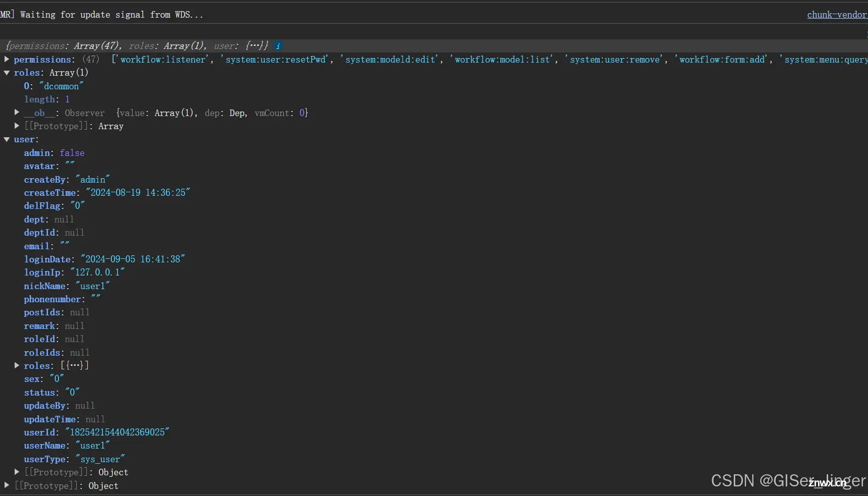The width and height of the screenshot is (868, 496).
Task: Select the email property row
Action: 47,246
